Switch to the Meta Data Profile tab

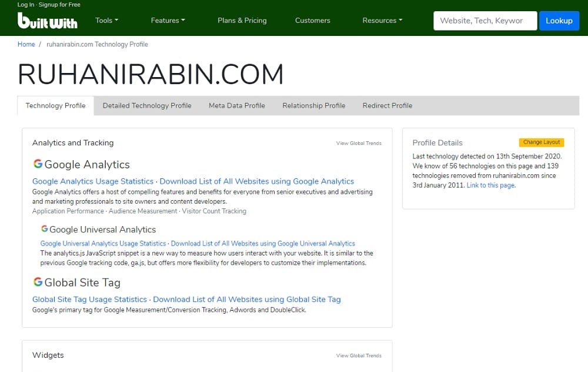236,105
